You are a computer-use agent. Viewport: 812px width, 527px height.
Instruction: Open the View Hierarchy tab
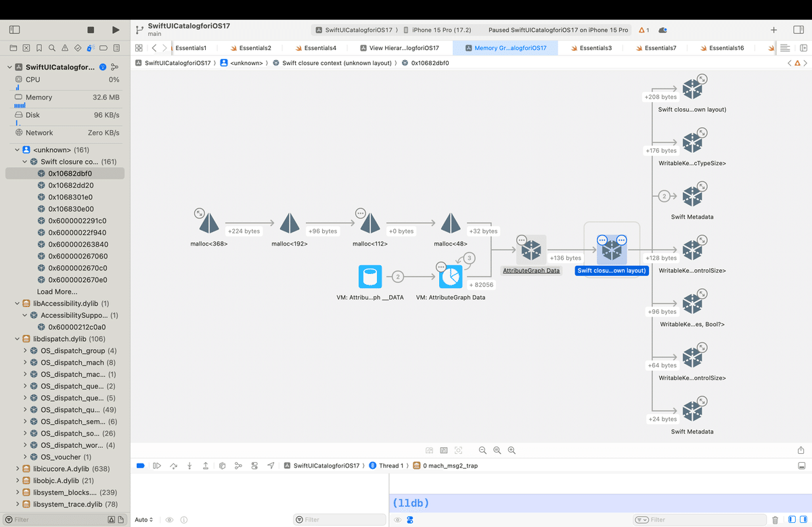tap(399, 48)
